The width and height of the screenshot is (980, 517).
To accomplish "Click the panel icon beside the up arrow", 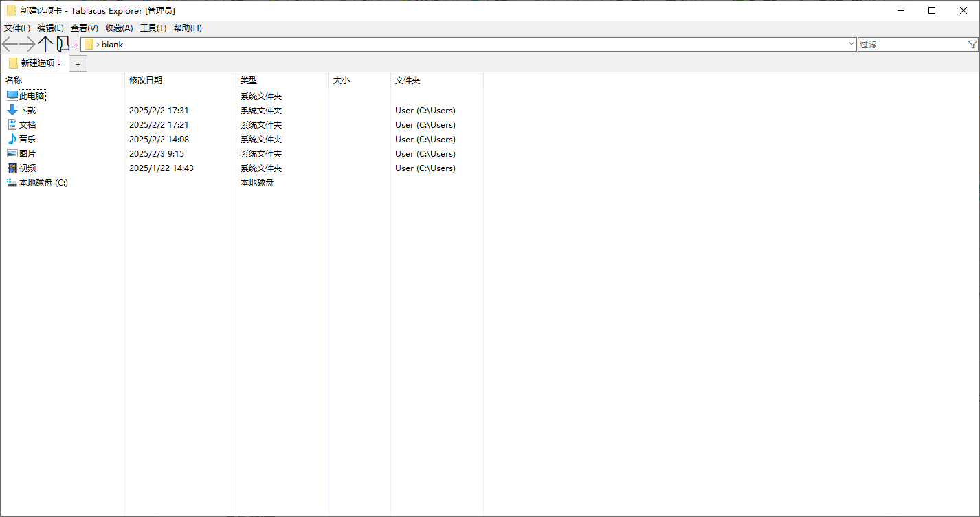I will coord(63,44).
